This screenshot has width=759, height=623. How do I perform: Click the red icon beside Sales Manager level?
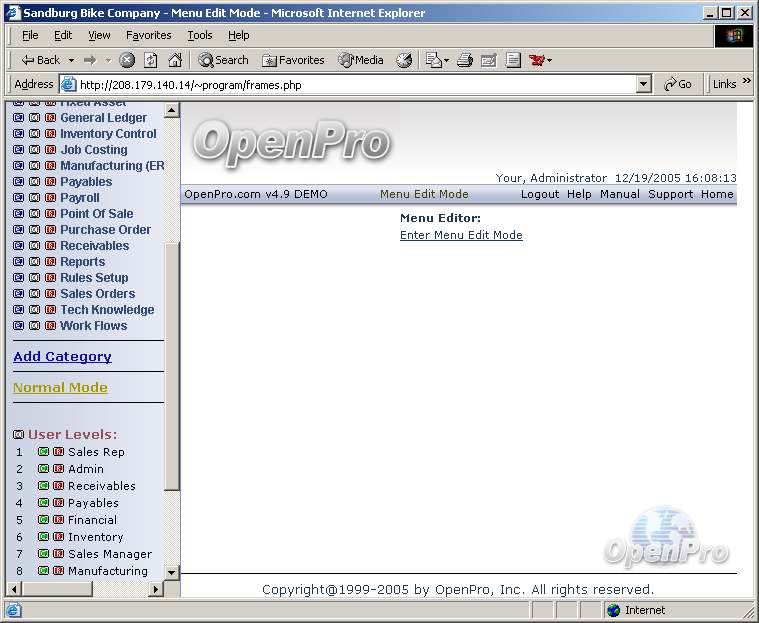(x=58, y=554)
